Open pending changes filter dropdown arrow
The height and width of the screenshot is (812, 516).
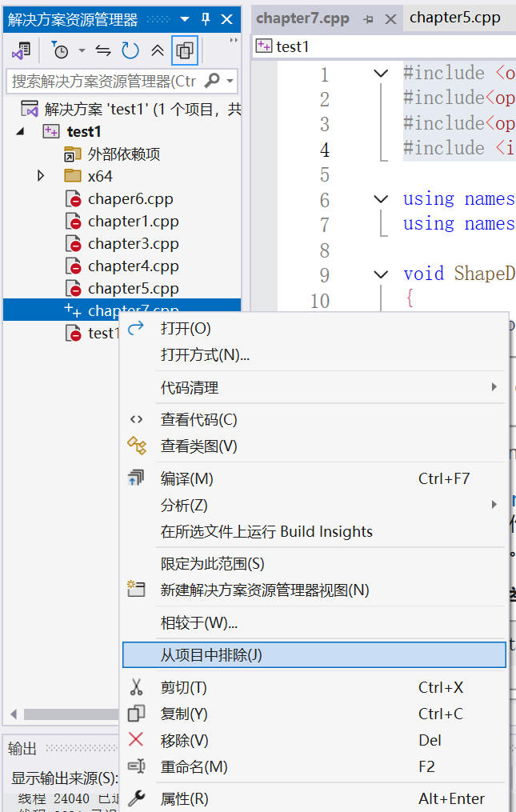(82, 50)
